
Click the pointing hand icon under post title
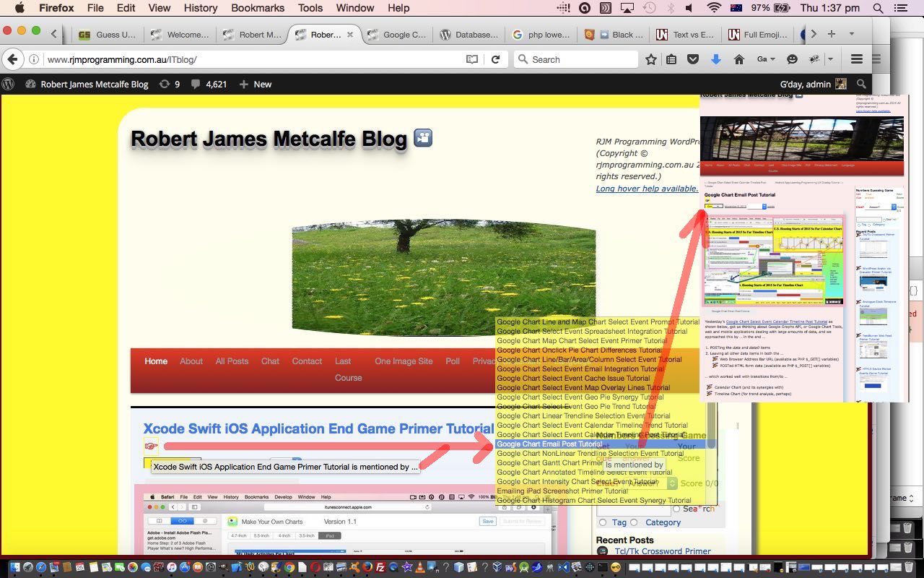[x=150, y=446]
